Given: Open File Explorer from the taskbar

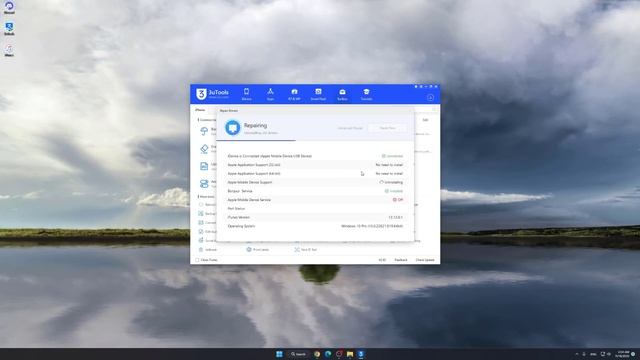Looking at the screenshot, I should 350,354.
